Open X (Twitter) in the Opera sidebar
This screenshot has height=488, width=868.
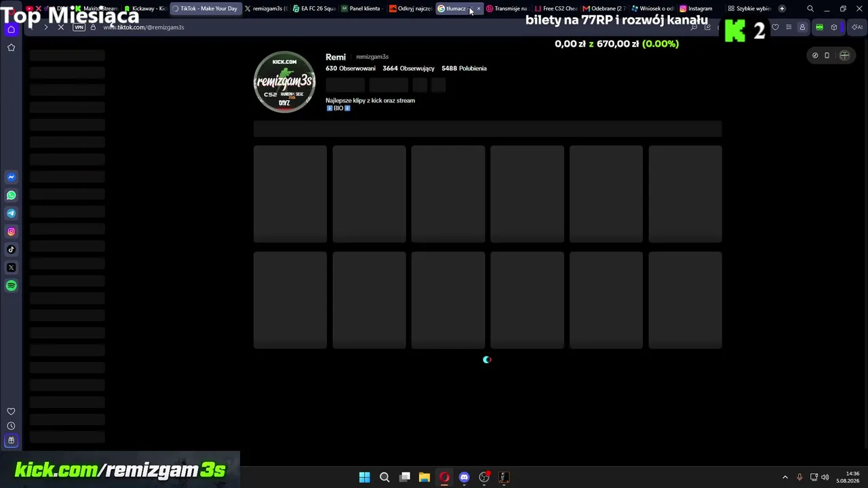click(11, 268)
